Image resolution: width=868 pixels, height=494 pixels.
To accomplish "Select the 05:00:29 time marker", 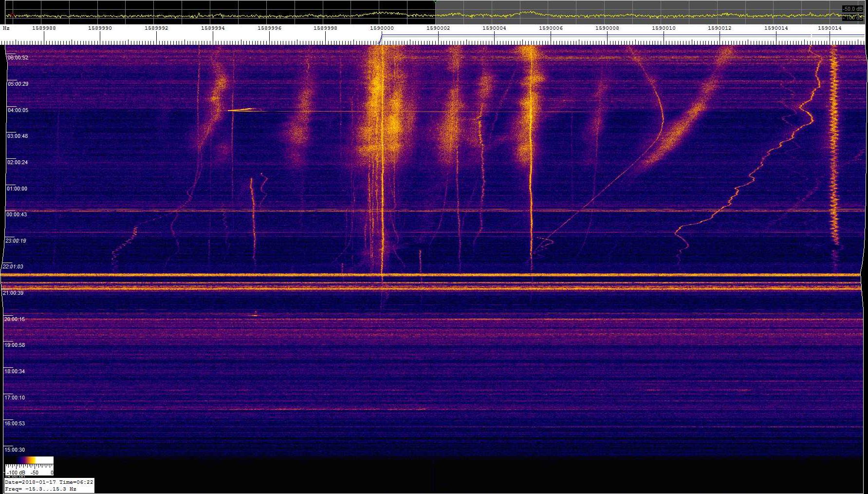I will tap(18, 84).
